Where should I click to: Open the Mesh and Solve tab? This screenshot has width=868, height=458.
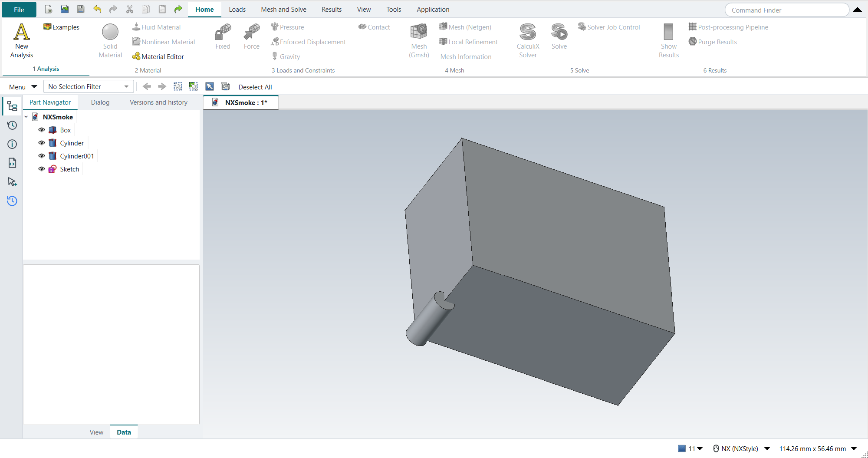pos(283,9)
